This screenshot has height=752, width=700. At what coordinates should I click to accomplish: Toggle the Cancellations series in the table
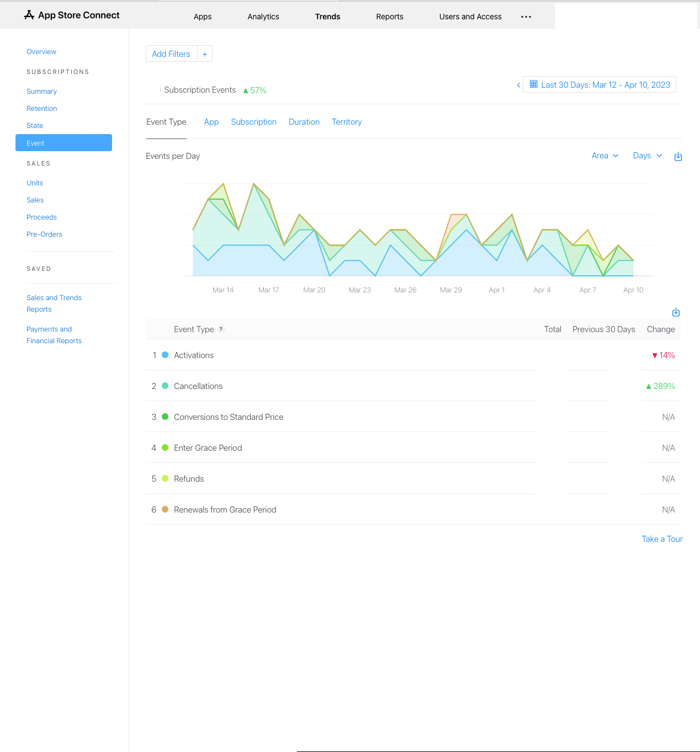pyautogui.click(x=165, y=386)
